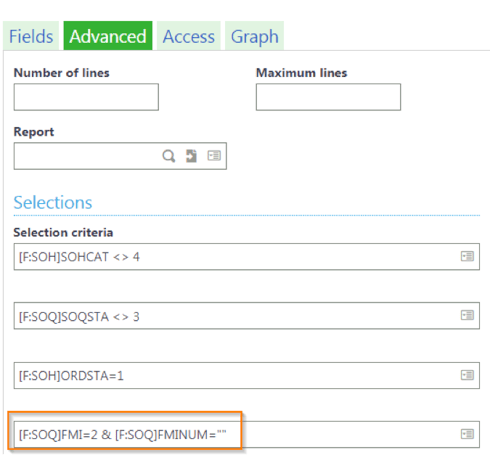Collapse the Selections section heading
Viewport: 490px width, 455px height.
click(x=53, y=202)
